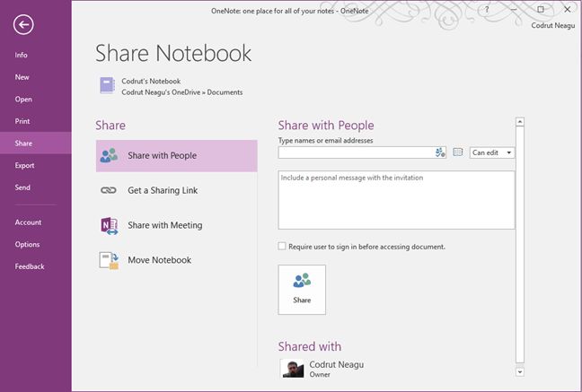This screenshot has height=392, width=582.
Task: Enable Require user to sign in checkbox
Action: (x=282, y=247)
